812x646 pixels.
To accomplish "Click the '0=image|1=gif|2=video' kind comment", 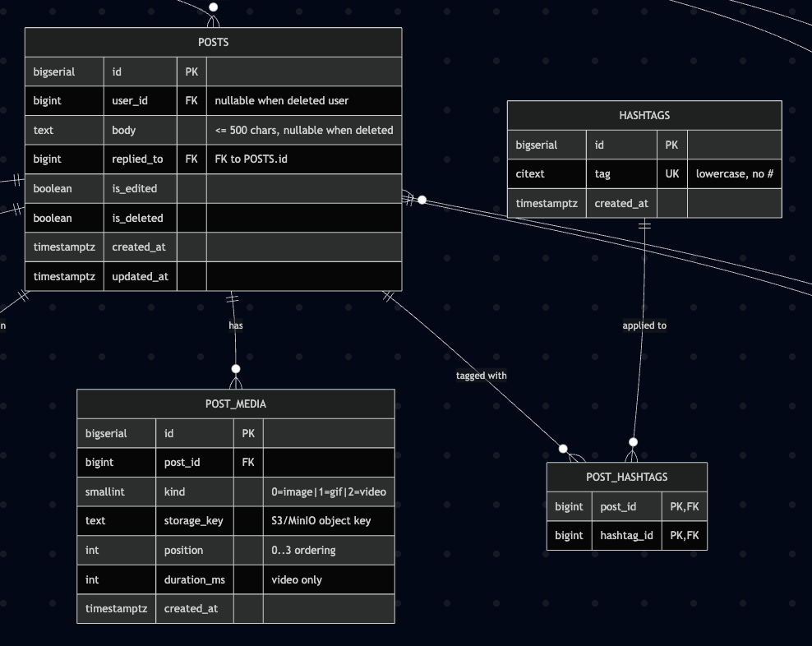I will (329, 491).
